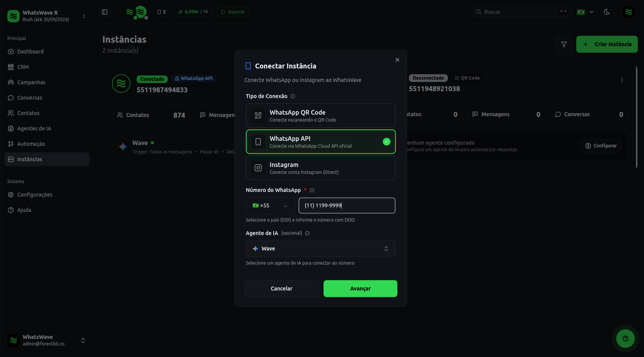Click the instance number 5511987494833
The image size is (644, 357).
[x=162, y=90]
